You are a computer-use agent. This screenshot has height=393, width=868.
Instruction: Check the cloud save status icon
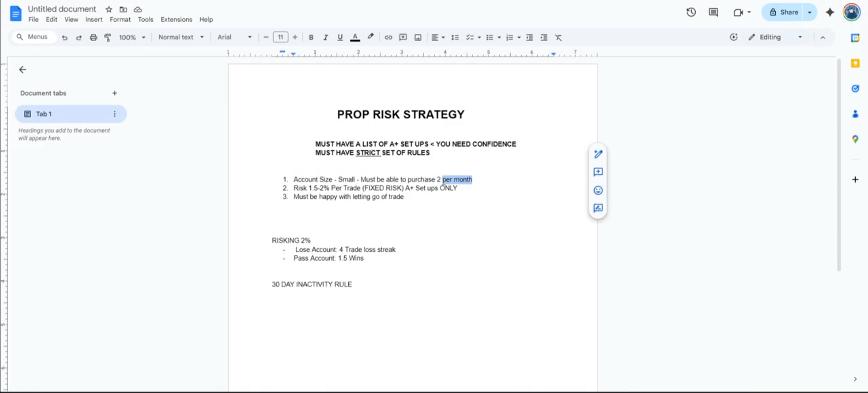[138, 10]
